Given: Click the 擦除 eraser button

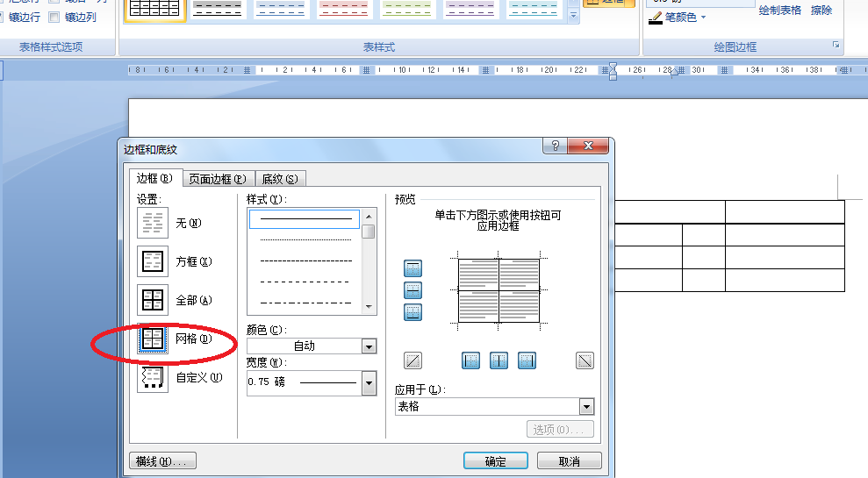Looking at the screenshot, I should click(x=821, y=10).
